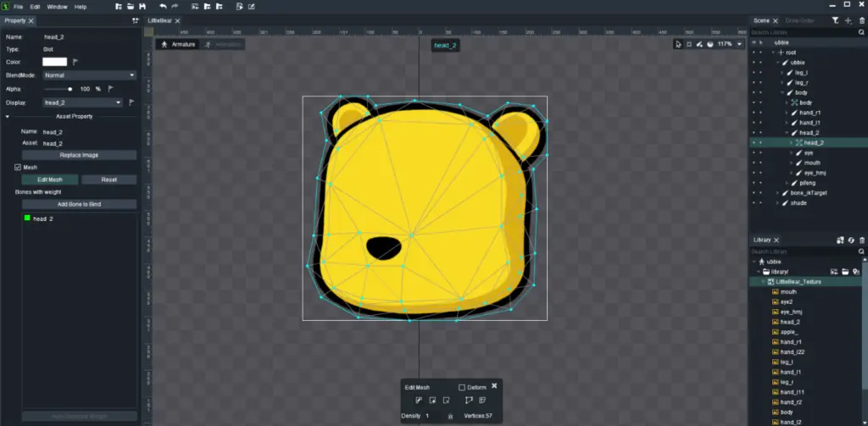Click the undo arrow icon
Image resolution: width=868 pixels, height=426 pixels.
[x=163, y=7]
